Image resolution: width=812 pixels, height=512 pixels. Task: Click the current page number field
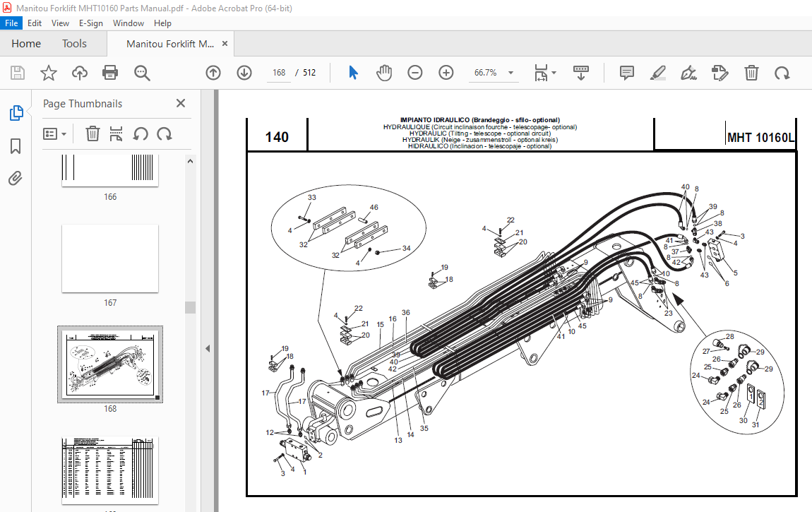pos(279,73)
